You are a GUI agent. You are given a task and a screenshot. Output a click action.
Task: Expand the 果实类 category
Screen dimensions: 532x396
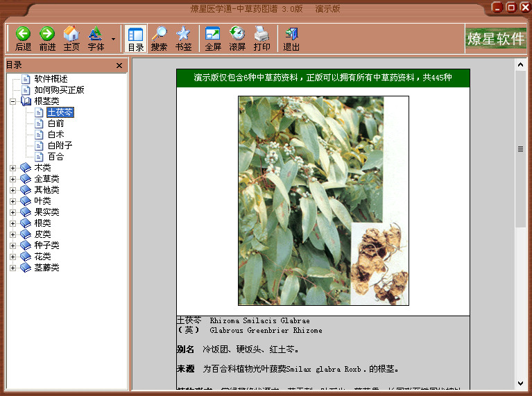coord(12,212)
